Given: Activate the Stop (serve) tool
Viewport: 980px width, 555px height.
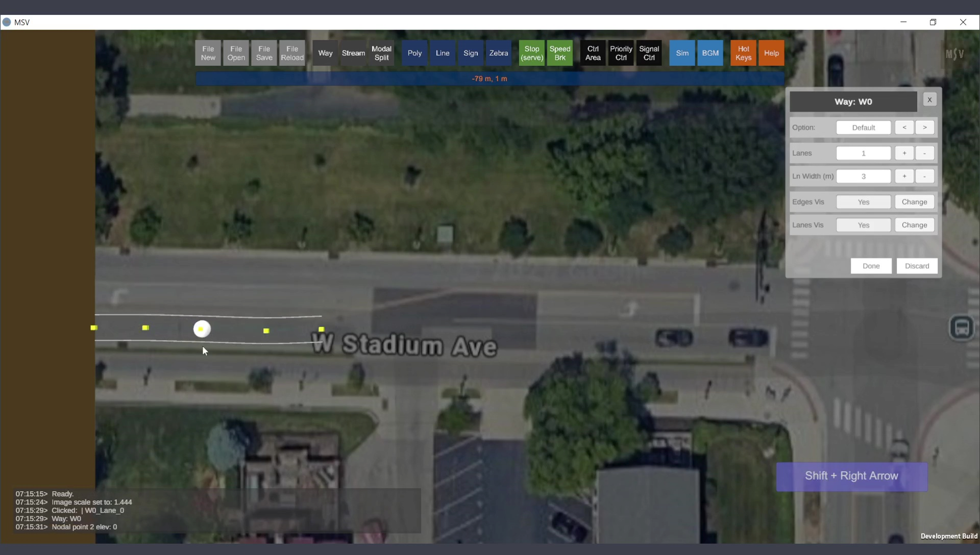Looking at the screenshot, I should [532, 53].
